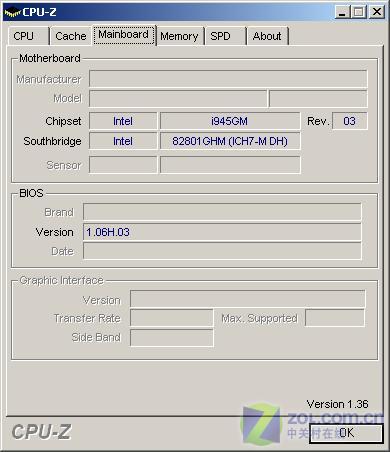Click the Southbridge label

point(52,141)
